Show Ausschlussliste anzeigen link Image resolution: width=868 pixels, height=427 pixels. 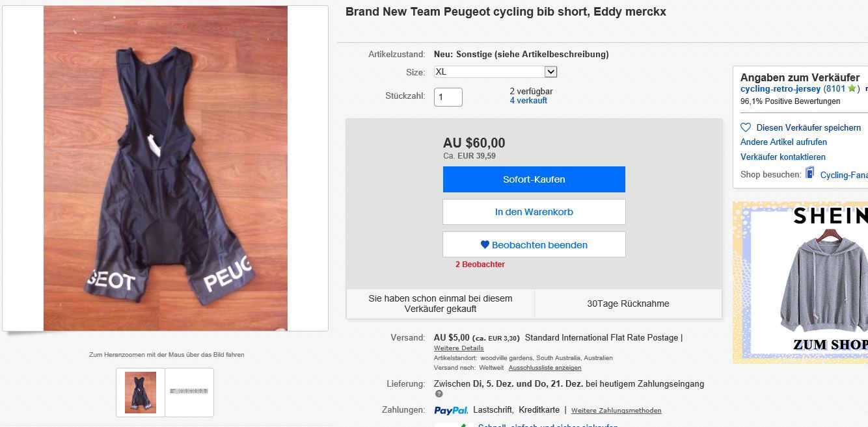(x=545, y=368)
